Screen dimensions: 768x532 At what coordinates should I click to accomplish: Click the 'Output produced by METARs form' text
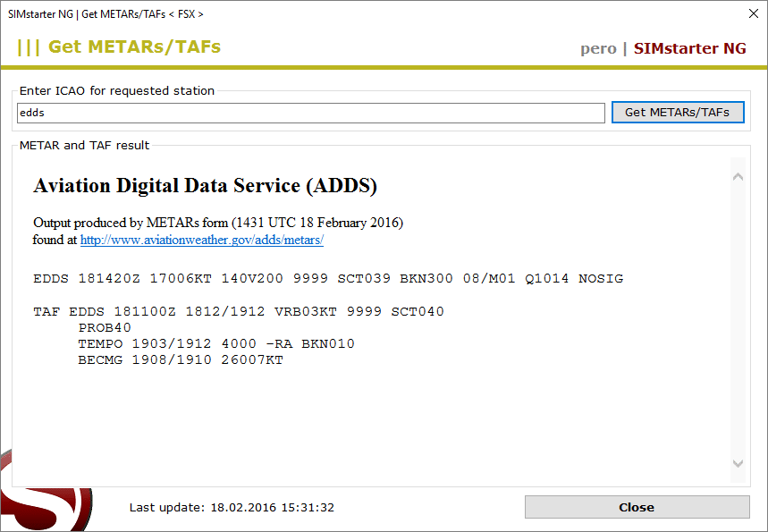point(217,222)
